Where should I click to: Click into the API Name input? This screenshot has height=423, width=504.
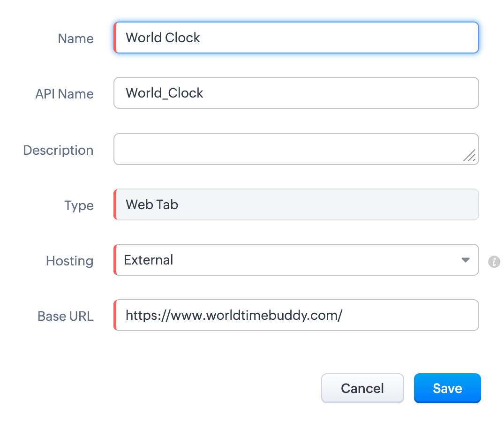[296, 93]
